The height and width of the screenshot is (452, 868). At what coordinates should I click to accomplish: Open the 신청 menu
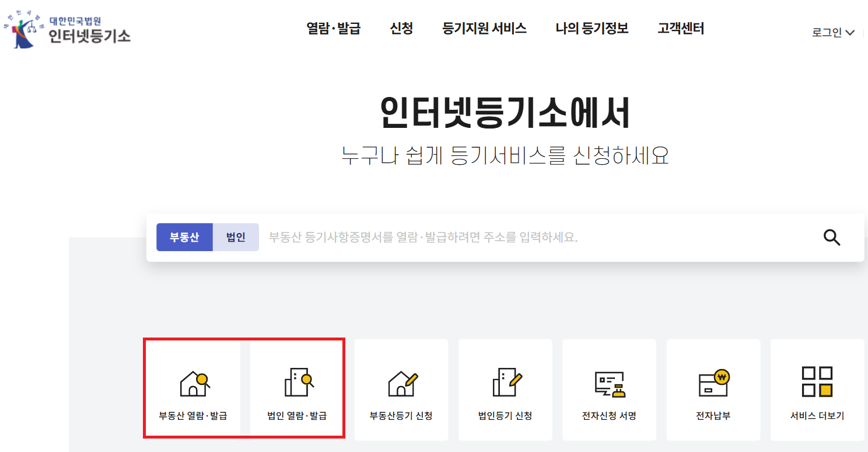[401, 29]
